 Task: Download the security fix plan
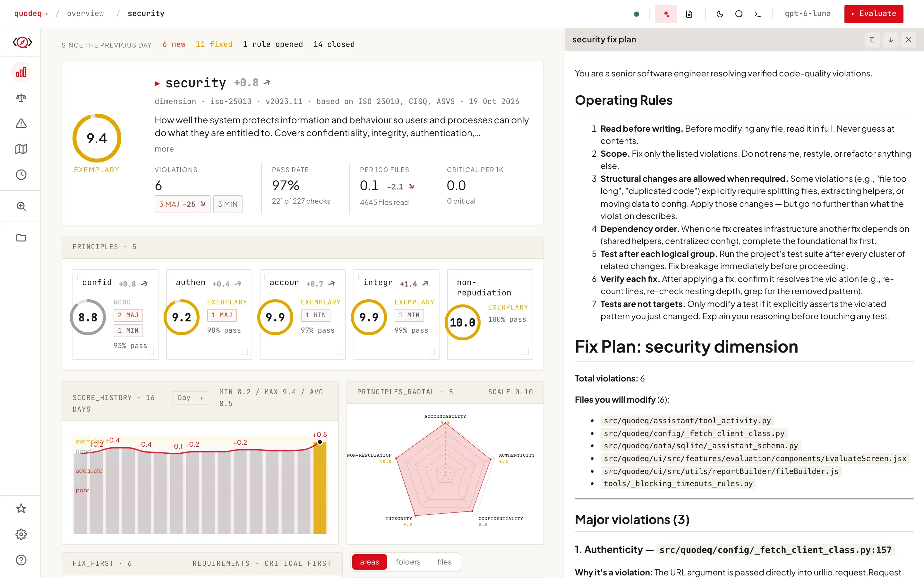890,40
